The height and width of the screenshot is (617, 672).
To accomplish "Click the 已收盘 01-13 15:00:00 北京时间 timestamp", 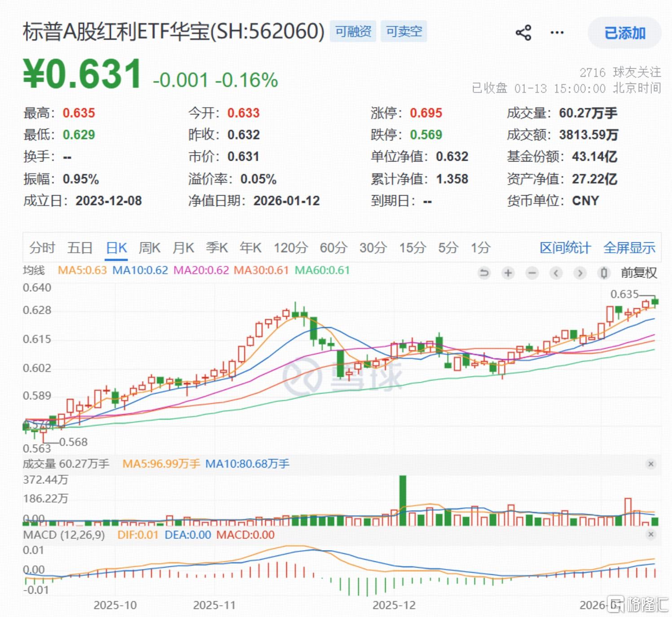I will click(567, 88).
